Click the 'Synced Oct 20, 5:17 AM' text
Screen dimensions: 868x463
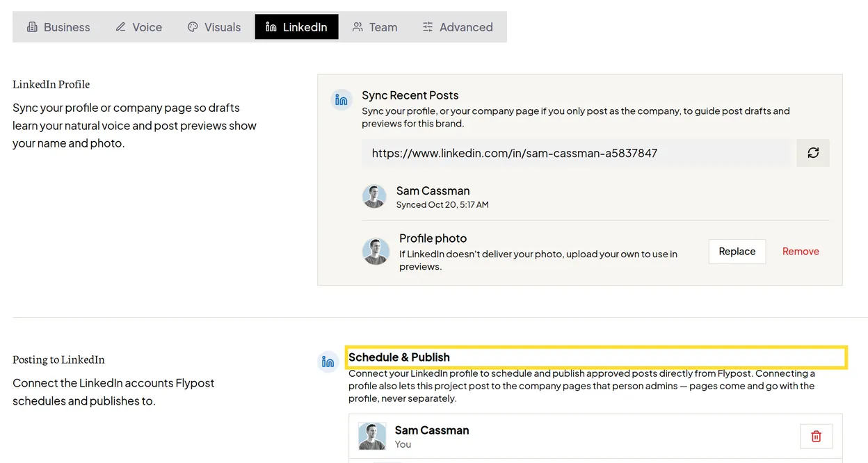(x=442, y=205)
